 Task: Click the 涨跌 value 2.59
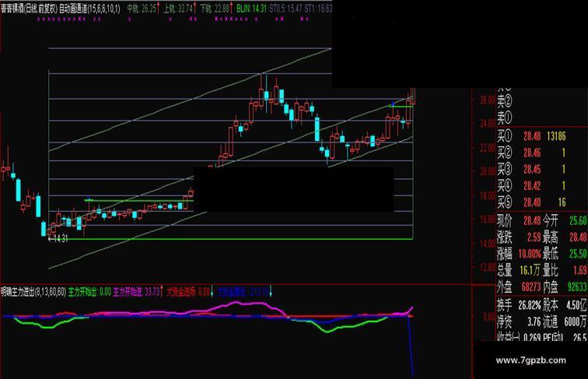point(534,237)
